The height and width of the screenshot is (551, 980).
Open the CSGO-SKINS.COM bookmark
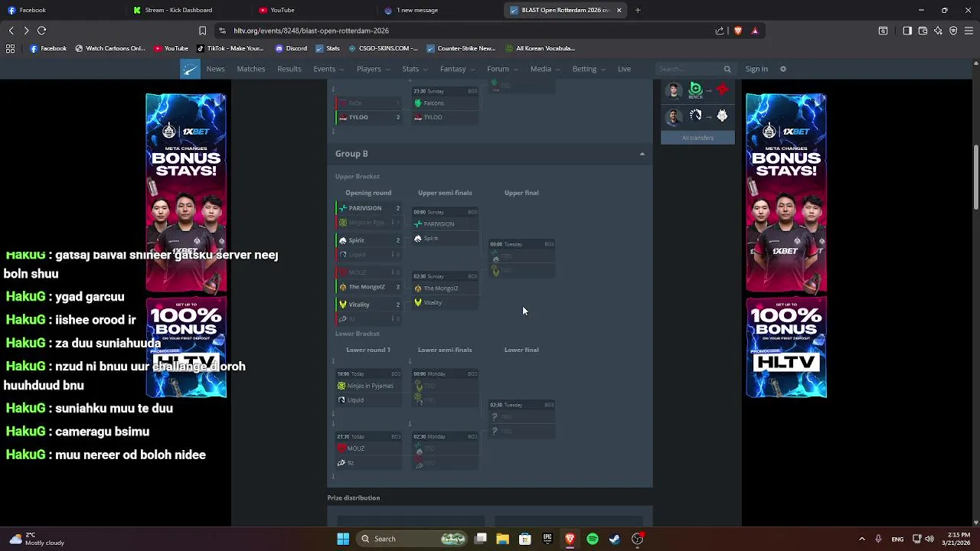coord(384,48)
